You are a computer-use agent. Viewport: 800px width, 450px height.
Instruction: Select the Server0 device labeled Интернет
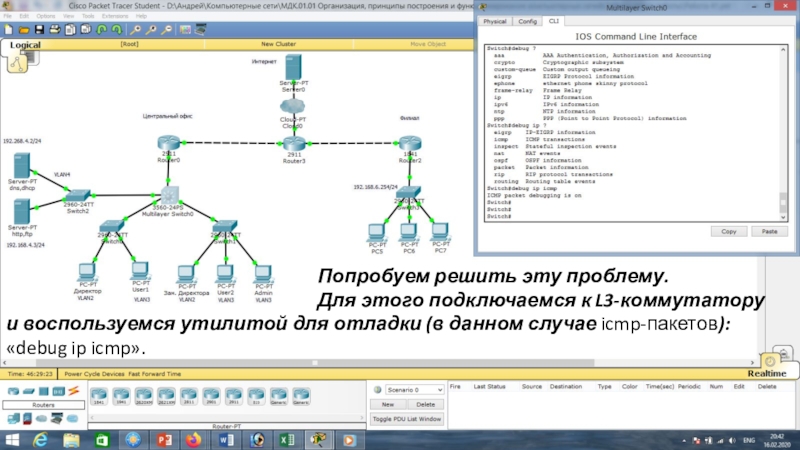click(x=293, y=67)
